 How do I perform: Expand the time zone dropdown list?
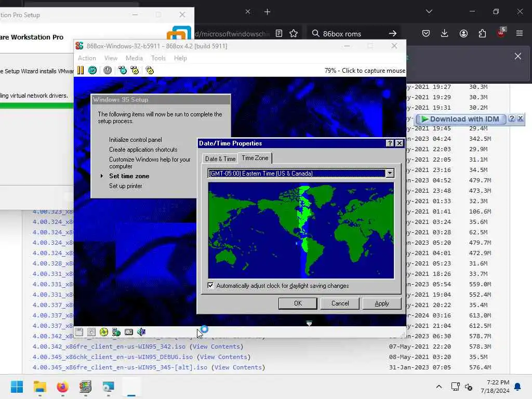coord(390,174)
